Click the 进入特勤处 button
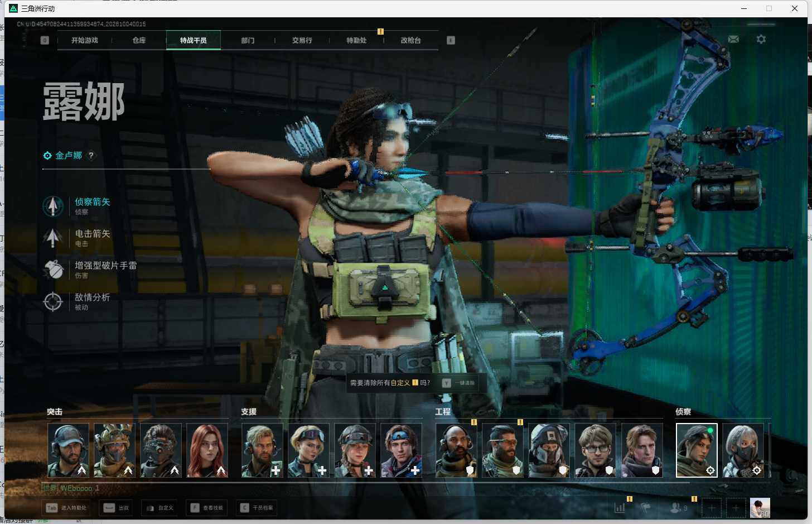Viewport: 812px width, 524px height. click(x=67, y=508)
